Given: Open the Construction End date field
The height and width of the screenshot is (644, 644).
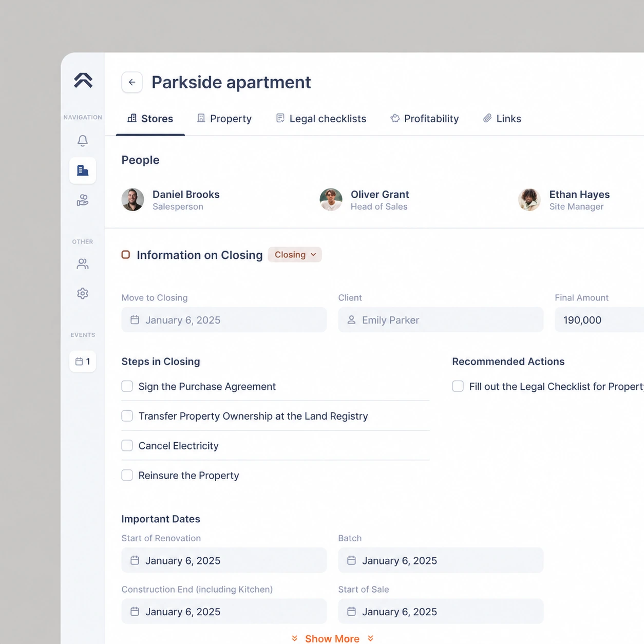Looking at the screenshot, I should (224, 611).
